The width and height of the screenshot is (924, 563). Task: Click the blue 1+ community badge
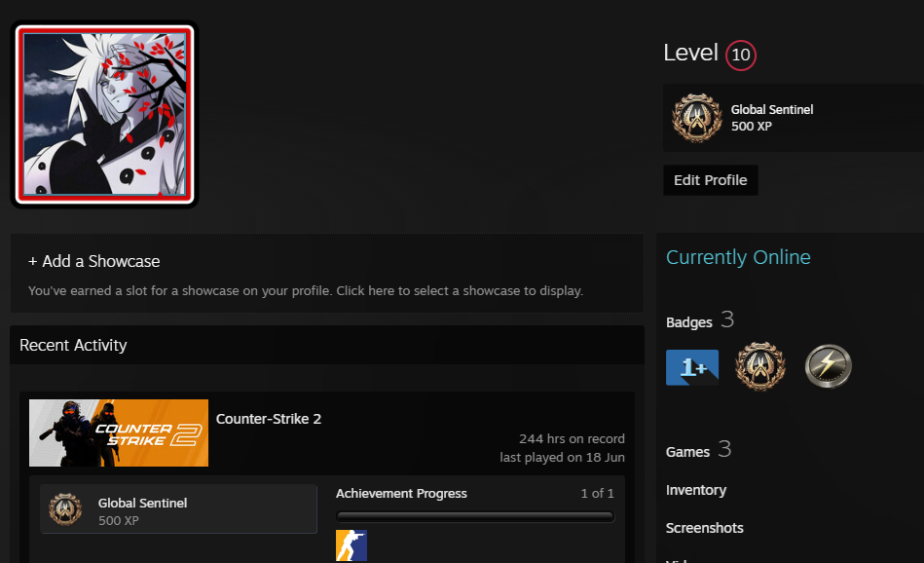click(x=692, y=367)
